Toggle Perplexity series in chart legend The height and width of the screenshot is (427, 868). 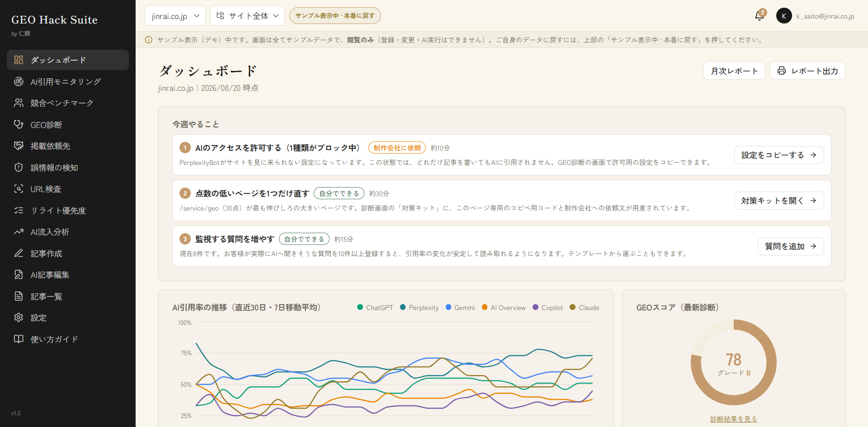(419, 308)
